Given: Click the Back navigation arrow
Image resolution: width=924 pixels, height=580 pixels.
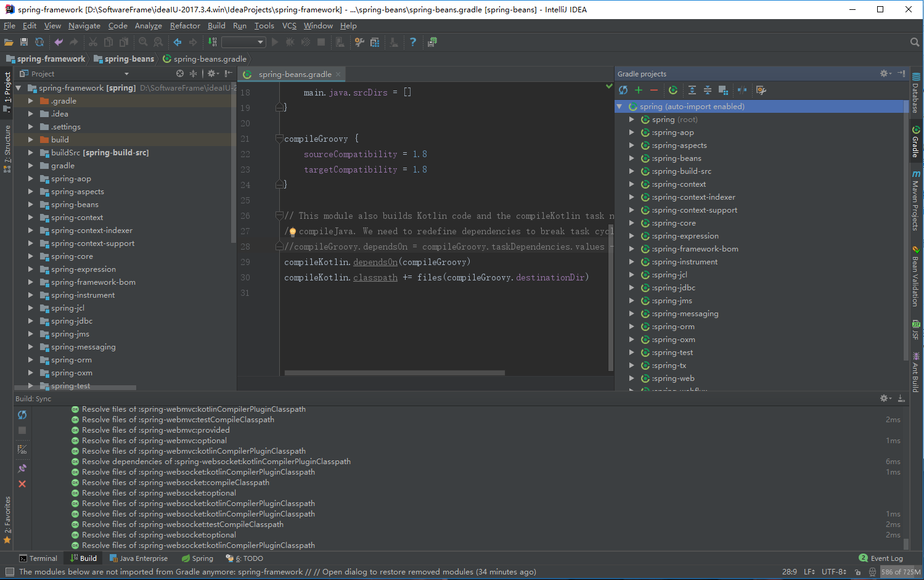Looking at the screenshot, I should coord(178,43).
